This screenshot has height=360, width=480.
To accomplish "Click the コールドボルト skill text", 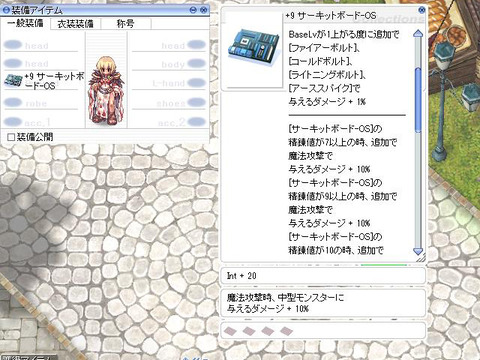I will point(321,61).
